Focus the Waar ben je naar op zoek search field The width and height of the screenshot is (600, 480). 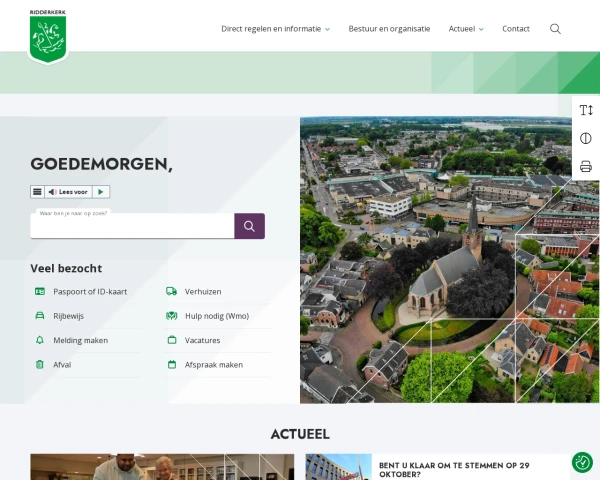pyautogui.click(x=132, y=228)
